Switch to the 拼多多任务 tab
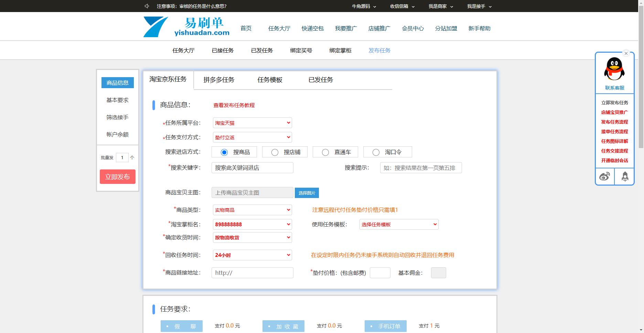Image resolution: width=644 pixels, height=333 pixels. [x=219, y=80]
